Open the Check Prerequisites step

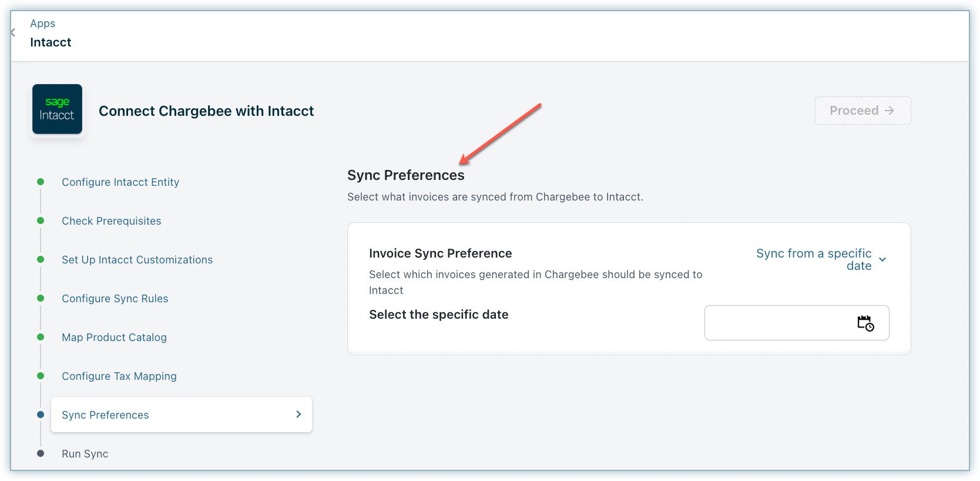tap(111, 221)
